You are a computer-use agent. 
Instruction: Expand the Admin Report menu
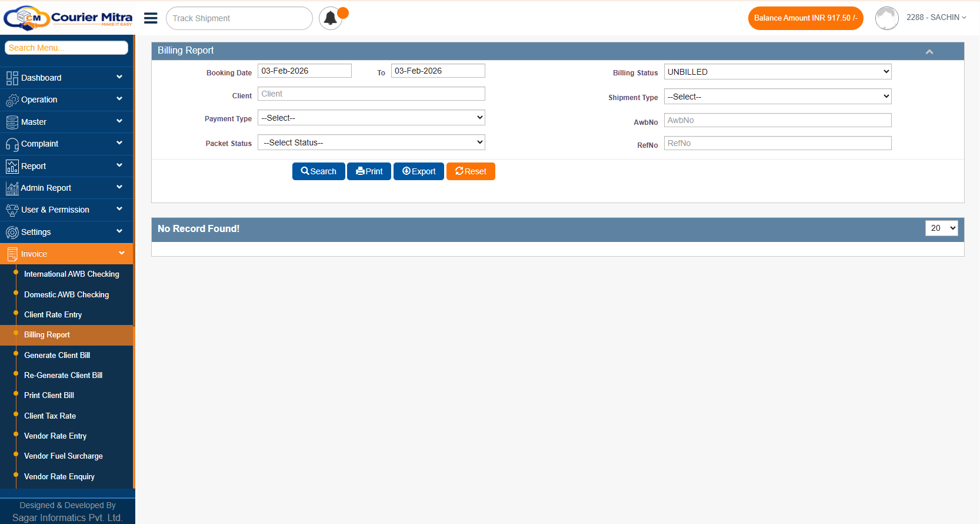(x=119, y=187)
